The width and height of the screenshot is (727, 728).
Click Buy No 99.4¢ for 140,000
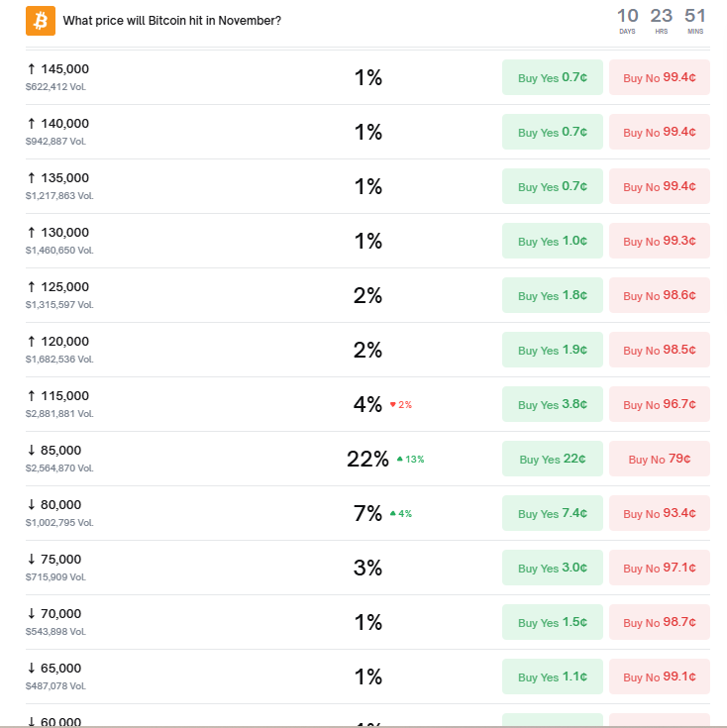659,132
